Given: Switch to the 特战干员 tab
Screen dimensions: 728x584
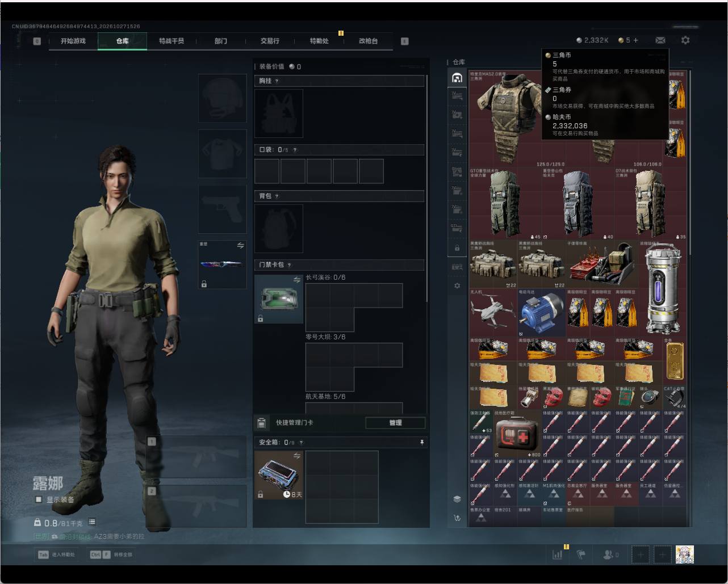Looking at the screenshot, I should 171,41.
